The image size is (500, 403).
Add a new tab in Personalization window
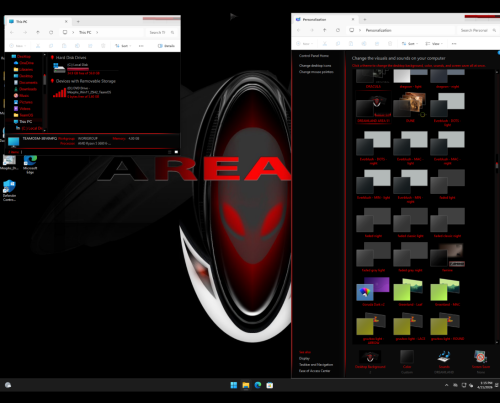[x=365, y=19]
